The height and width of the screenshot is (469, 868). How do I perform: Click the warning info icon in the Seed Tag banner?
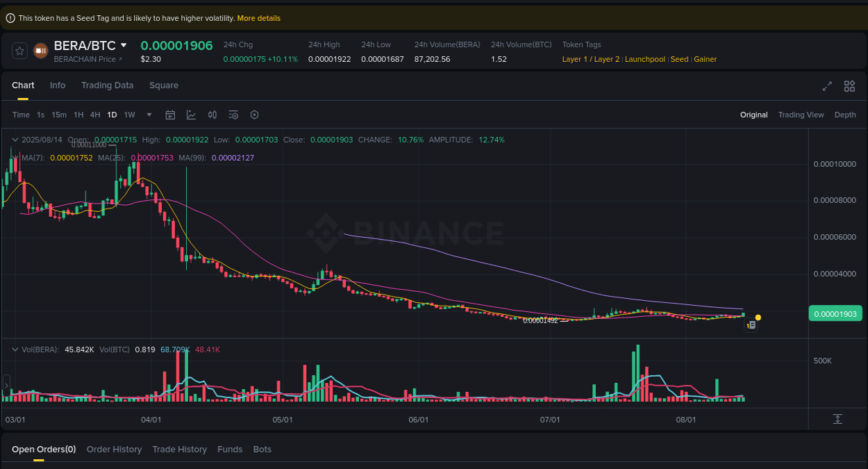tap(10, 18)
